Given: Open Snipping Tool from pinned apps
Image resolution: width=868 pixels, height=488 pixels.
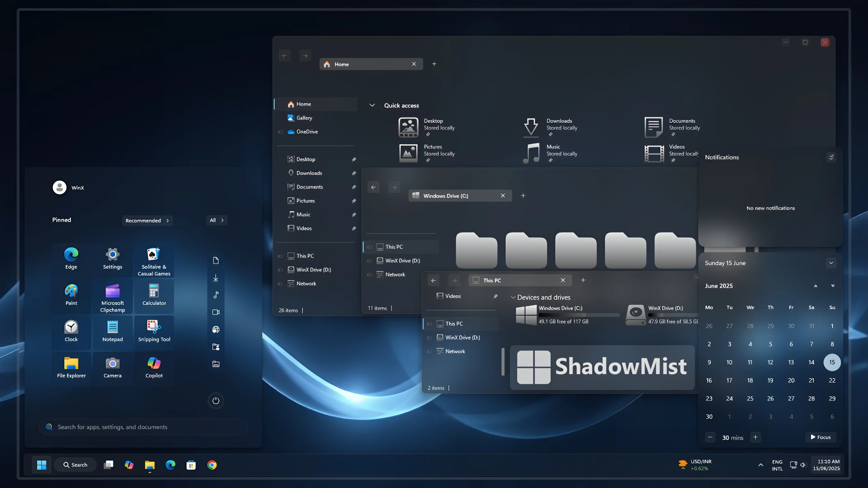Looking at the screenshot, I should pos(154,331).
